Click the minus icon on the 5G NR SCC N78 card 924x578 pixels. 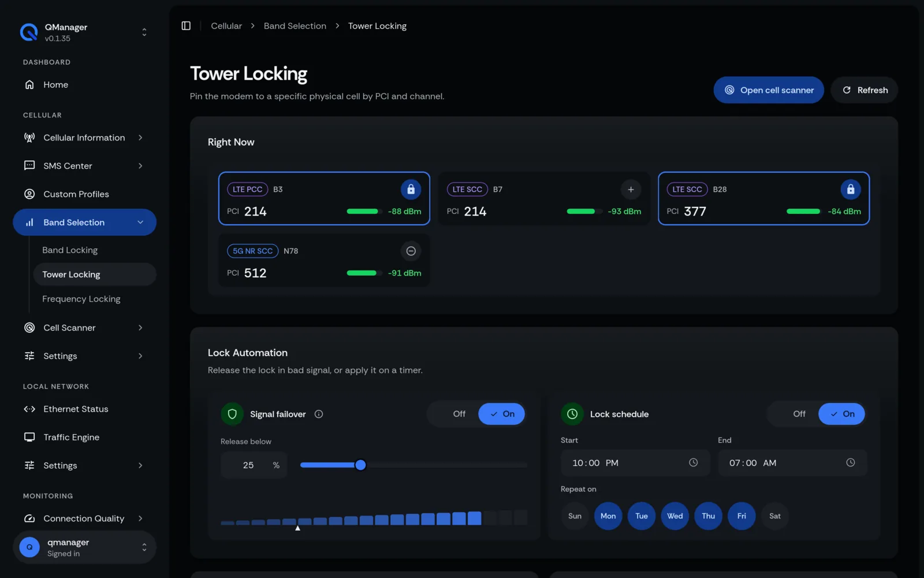[411, 251]
